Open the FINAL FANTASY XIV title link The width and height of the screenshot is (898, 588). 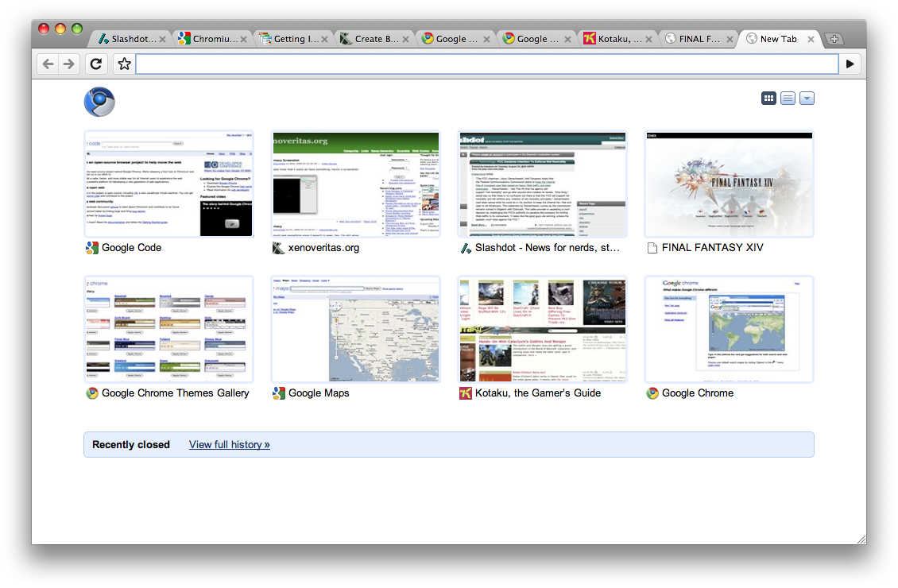pos(713,248)
